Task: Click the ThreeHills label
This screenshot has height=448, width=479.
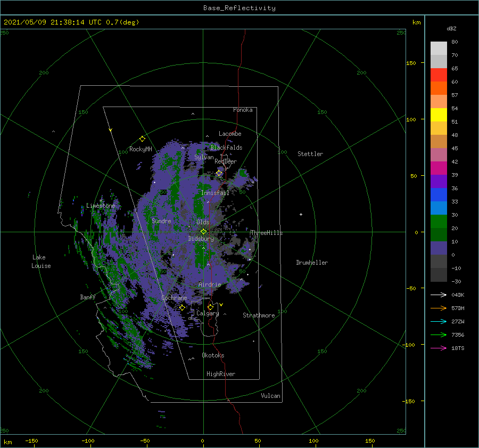Action: (267, 233)
